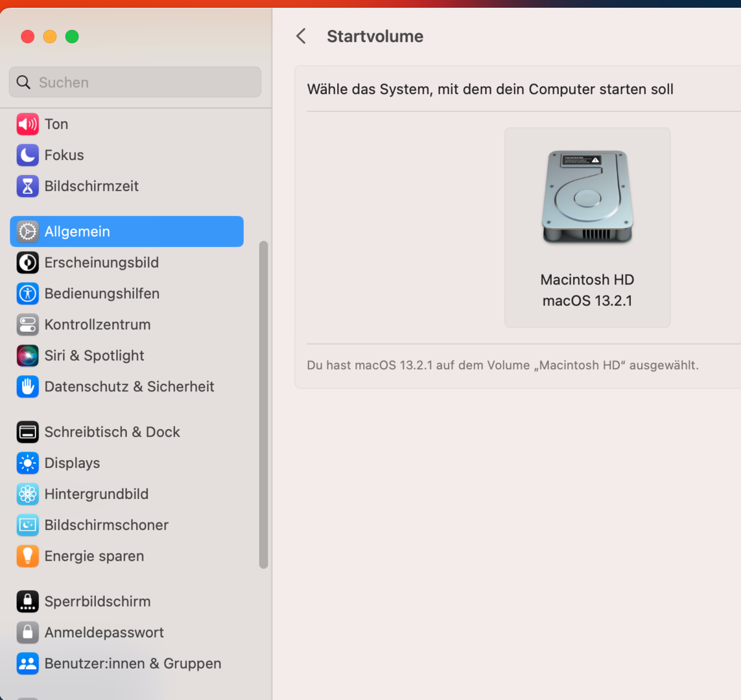Open the Datenschutz & Sicherheit hand icon
Screen dimensions: 741x700
[27, 387]
